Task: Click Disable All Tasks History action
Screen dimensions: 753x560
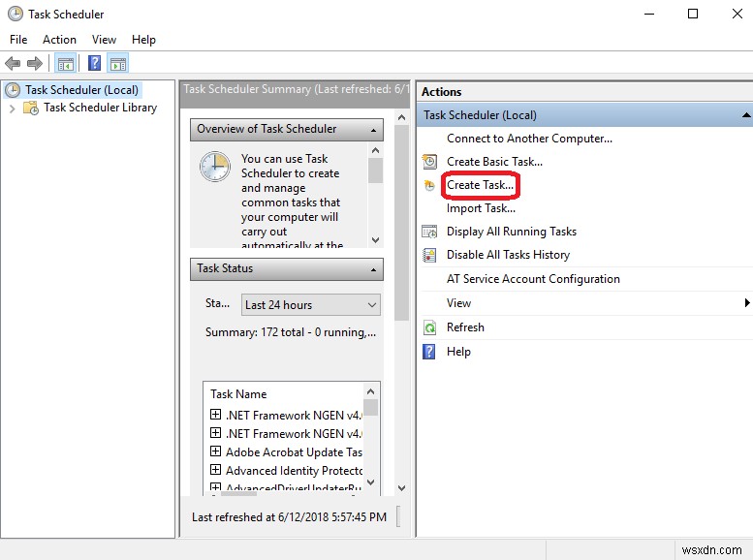Action: click(x=508, y=255)
